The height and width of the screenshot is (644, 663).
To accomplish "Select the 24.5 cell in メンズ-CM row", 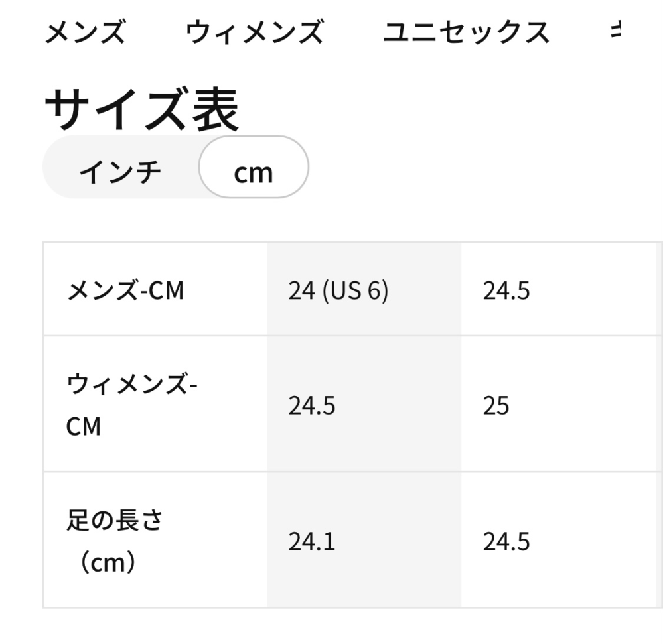I will 506,290.
